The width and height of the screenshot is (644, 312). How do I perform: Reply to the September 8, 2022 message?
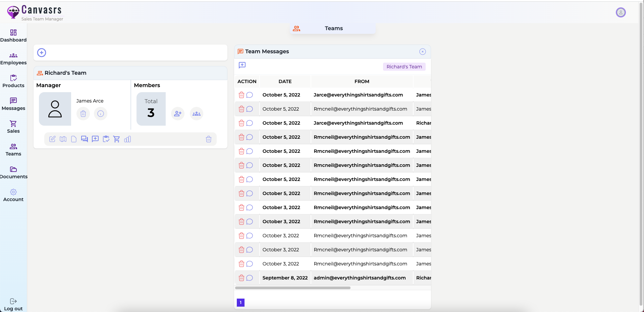pyautogui.click(x=250, y=278)
